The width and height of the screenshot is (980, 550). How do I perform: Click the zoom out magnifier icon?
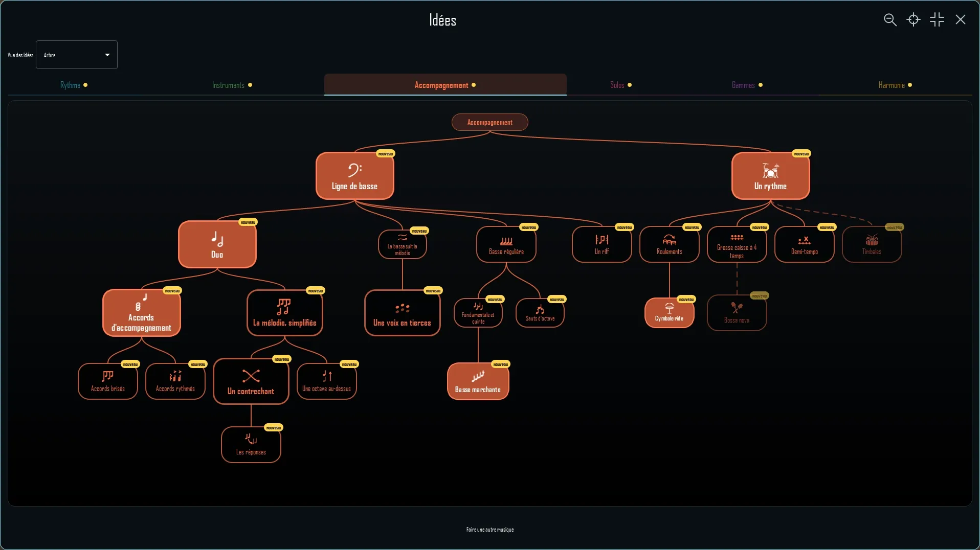tap(890, 20)
